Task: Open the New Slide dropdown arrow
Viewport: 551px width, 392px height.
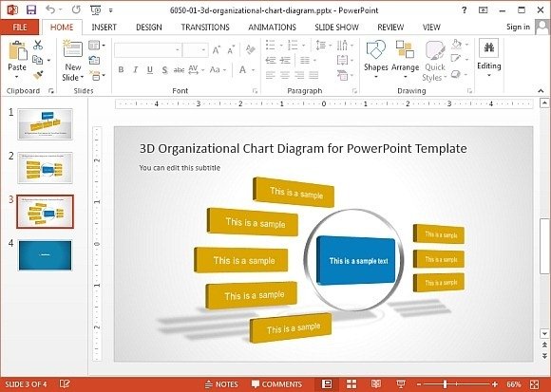Action: pyautogui.click(x=82, y=77)
